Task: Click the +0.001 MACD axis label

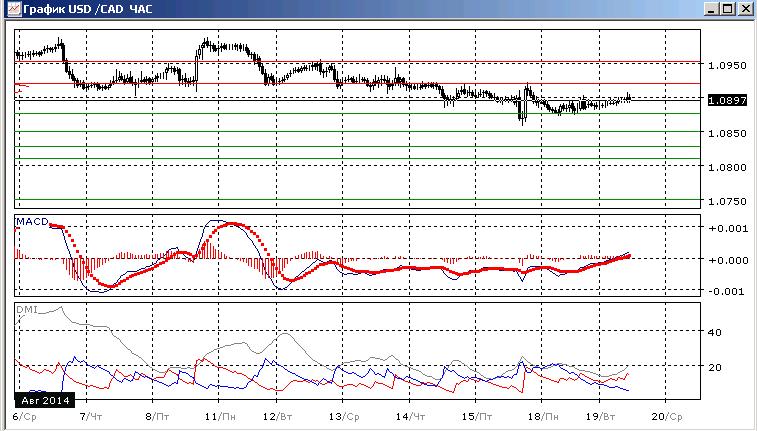Action: point(728,228)
